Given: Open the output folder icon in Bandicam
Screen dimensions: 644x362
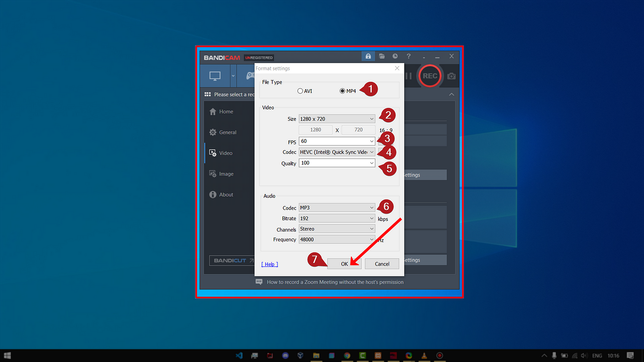Looking at the screenshot, I should (x=382, y=56).
